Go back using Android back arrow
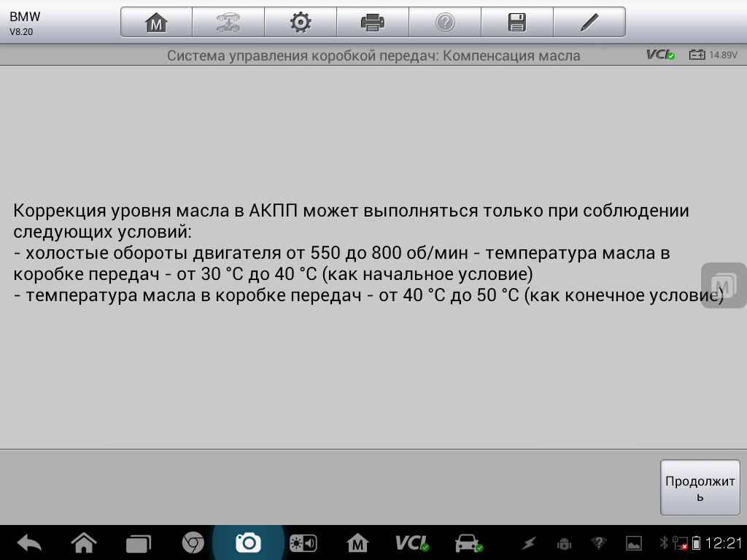Screen dimensions: 747x560 [x=29, y=543]
